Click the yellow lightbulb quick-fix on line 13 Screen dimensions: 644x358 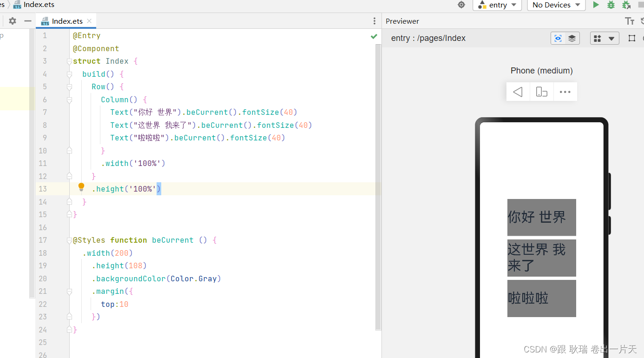click(x=81, y=187)
